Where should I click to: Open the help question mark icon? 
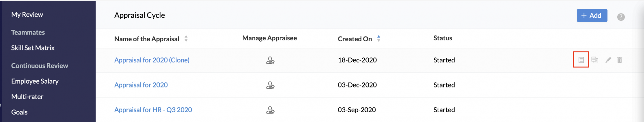point(621,17)
